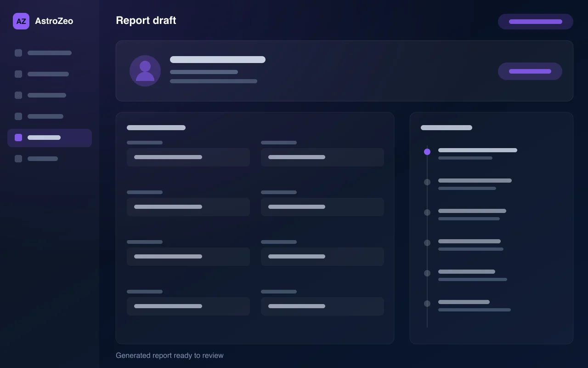Click the "Report draft" page heading
588x368 pixels.
click(x=146, y=21)
